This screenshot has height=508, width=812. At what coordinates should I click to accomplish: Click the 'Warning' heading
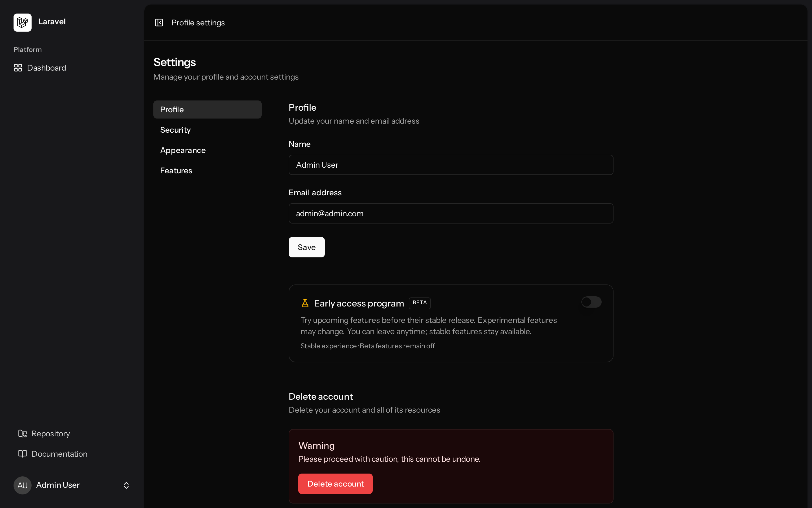[x=316, y=446]
